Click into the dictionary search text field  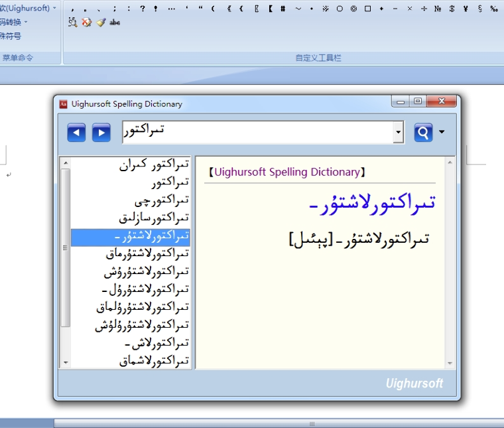[x=259, y=131]
